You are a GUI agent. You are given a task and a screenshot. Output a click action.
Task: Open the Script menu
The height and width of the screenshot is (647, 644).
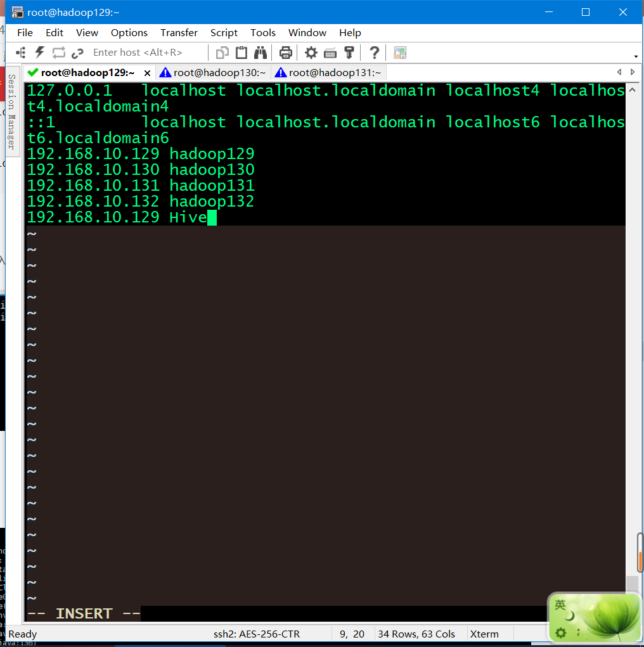(224, 32)
